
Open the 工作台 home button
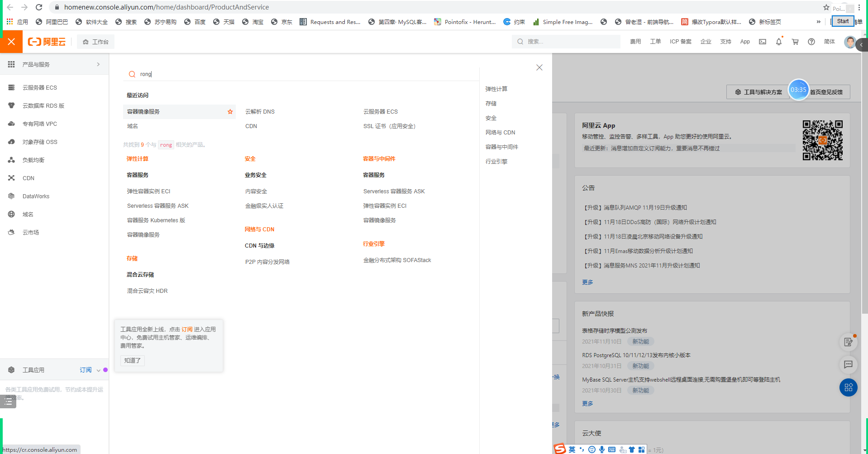click(x=95, y=42)
